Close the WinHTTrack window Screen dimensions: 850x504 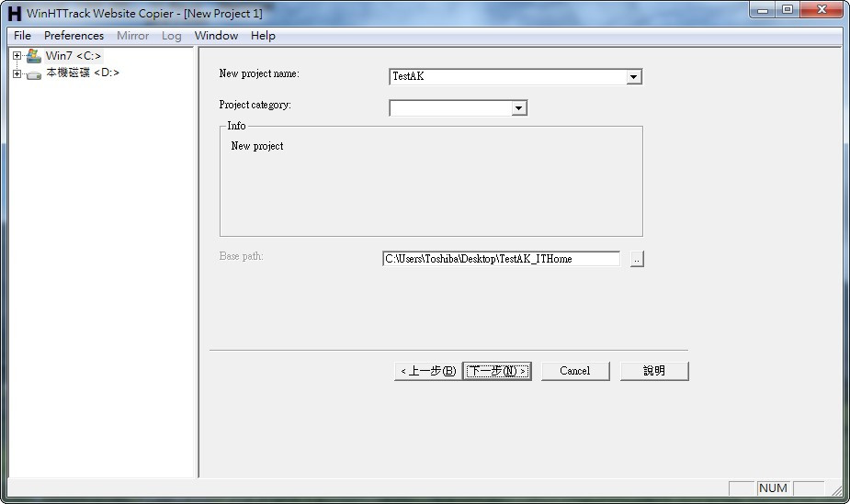pos(822,10)
